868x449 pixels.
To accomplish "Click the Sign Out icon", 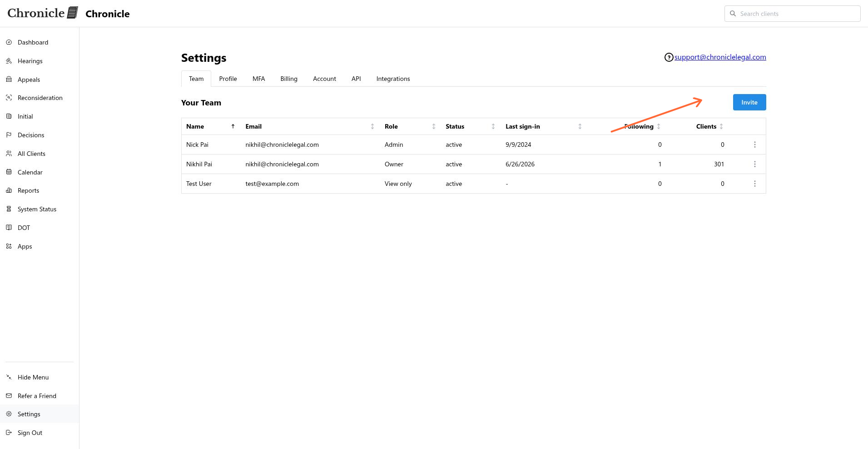I will (9, 433).
